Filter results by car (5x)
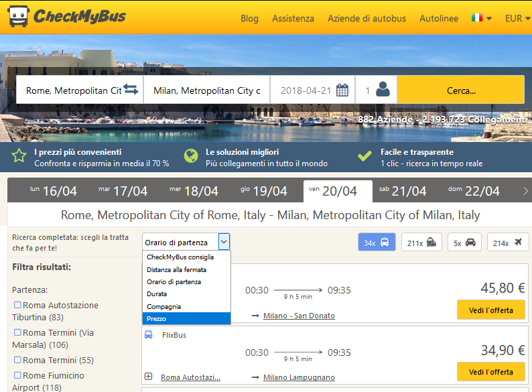This screenshot has width=532, height=392. pos(464,242)
